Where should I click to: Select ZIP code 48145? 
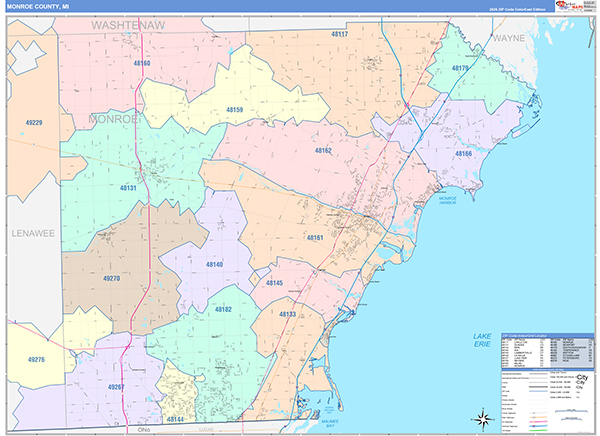pyautogui.click(x=274, y=283)
